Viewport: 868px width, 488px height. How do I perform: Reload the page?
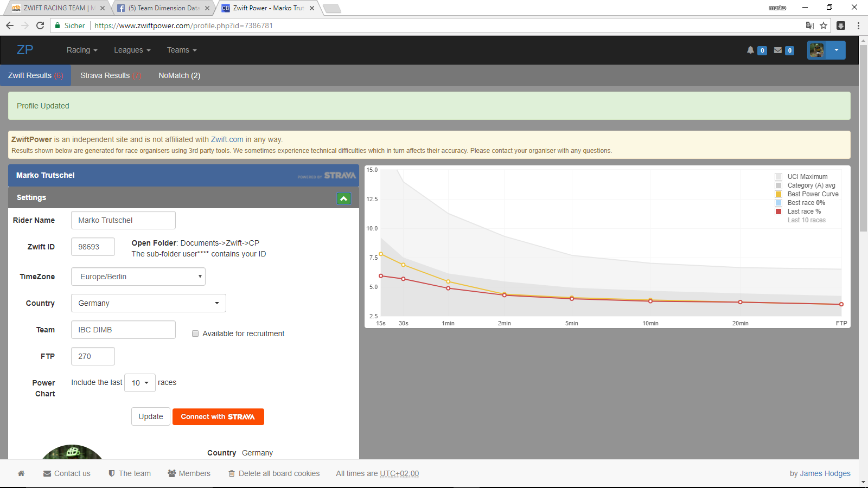coord(40,25)
